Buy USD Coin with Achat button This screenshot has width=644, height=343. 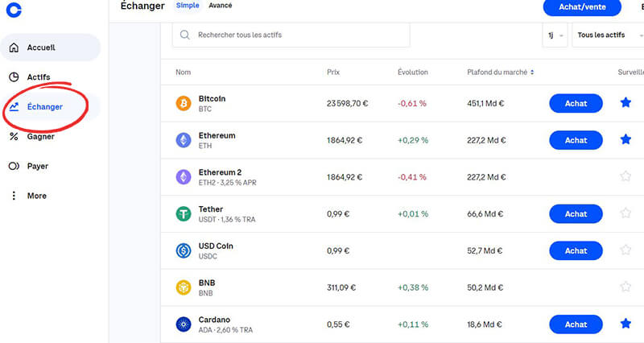pos(576,250)
